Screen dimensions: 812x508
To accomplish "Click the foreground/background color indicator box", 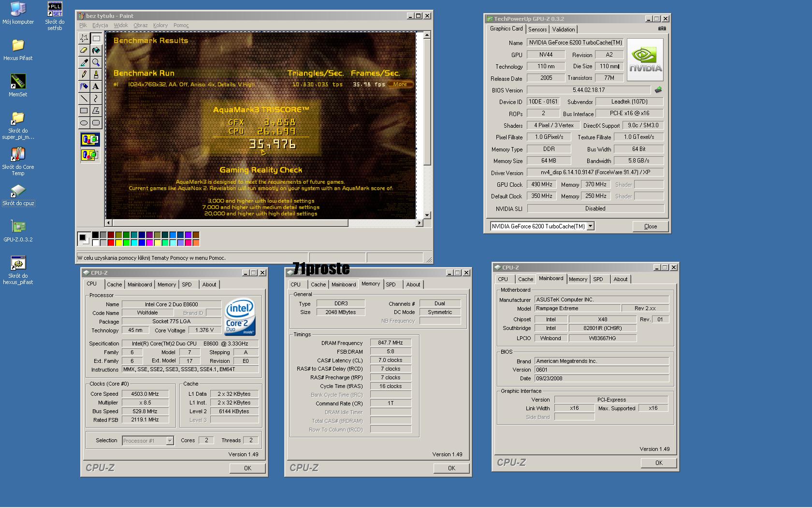I will click(x=84, y=239).
